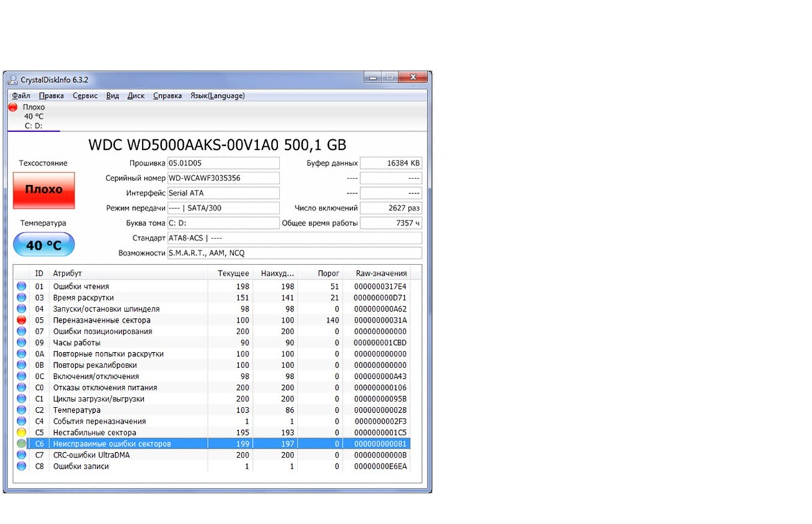Click the Стандарт field ATA8-ACS
812x524 pixels.
(294, 238)
